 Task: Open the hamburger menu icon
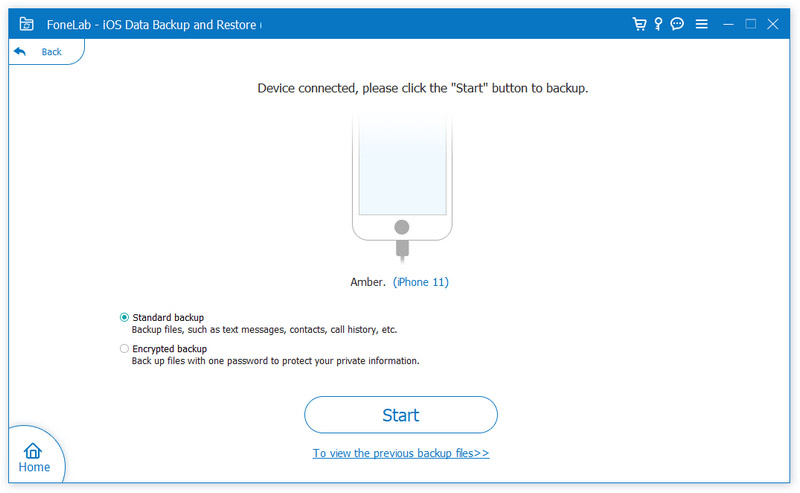click(702, 24)
